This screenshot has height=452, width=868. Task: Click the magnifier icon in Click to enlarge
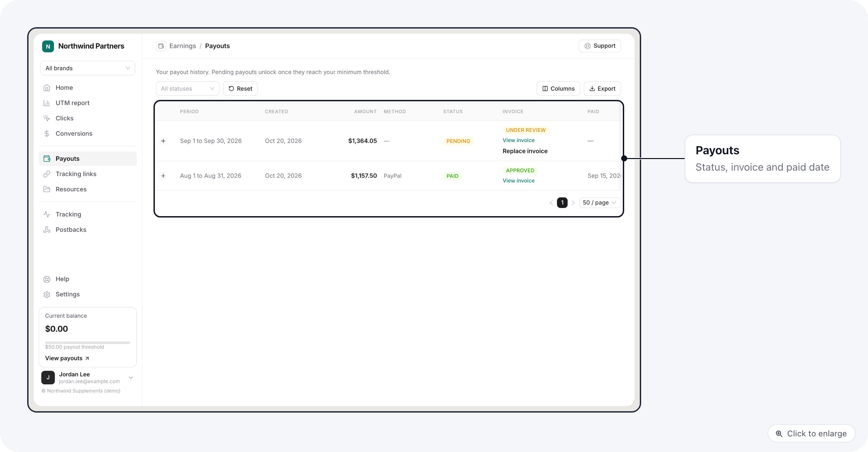[779, 434]
